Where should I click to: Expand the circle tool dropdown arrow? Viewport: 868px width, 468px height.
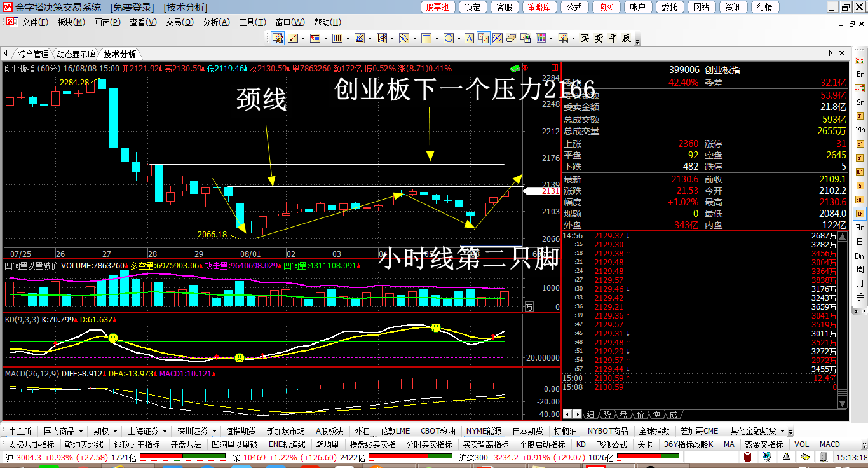pos(459,38)
